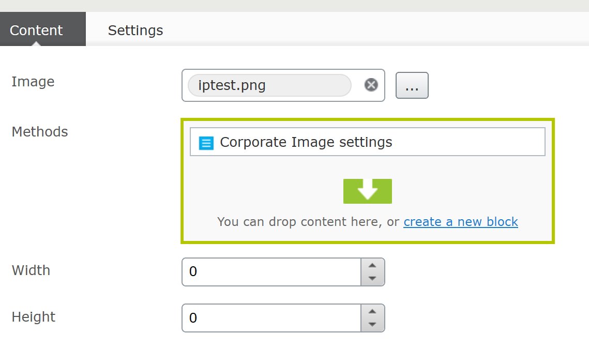Image resolution: width=589 pixels, height=364 pixels.
Task: Select the Content tab
Action: (36, 31)
